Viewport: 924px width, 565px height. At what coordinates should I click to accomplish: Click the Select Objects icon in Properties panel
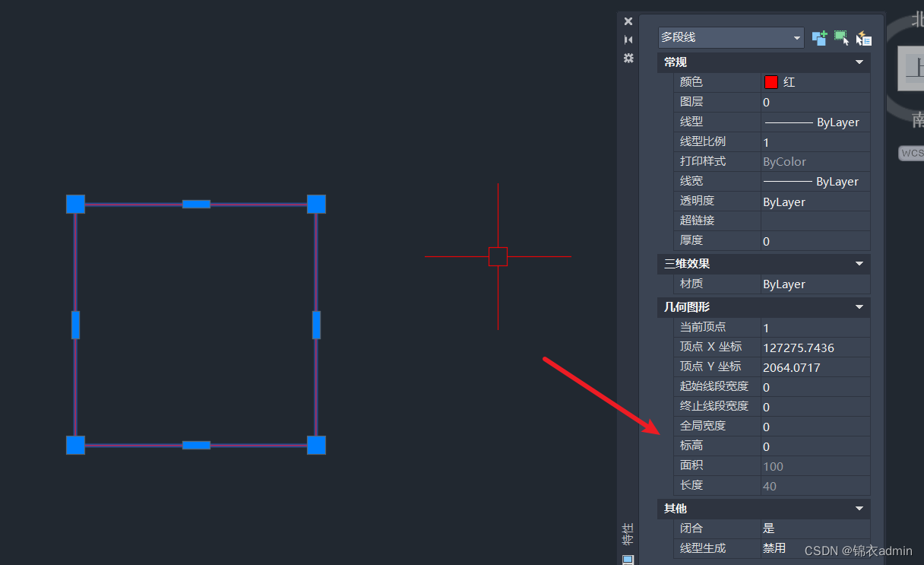pos(842,38)
